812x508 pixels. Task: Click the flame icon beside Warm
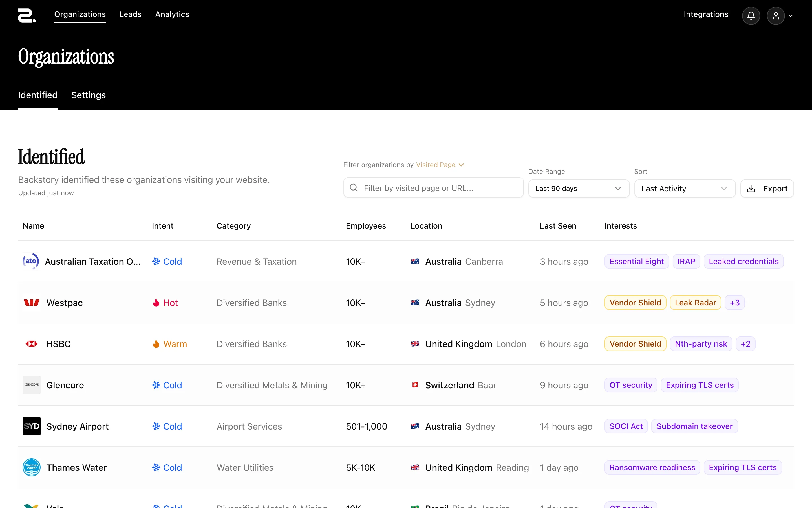(x=156, y=344)
